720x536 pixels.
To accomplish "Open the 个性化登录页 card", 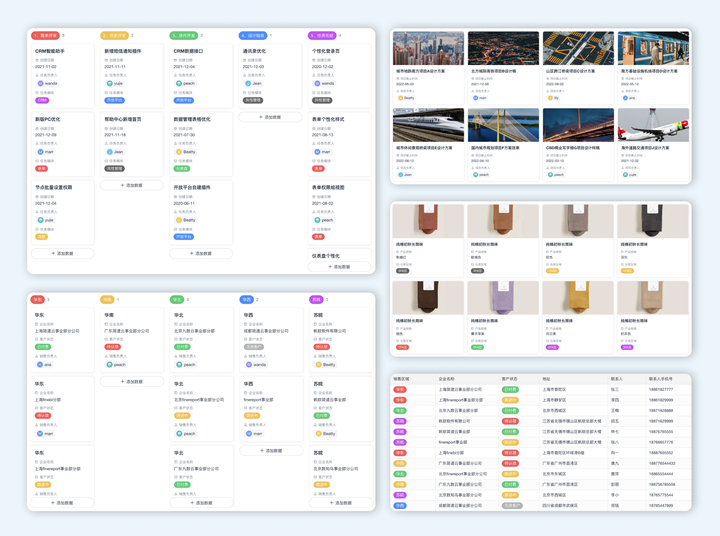I will coord(340,76).
